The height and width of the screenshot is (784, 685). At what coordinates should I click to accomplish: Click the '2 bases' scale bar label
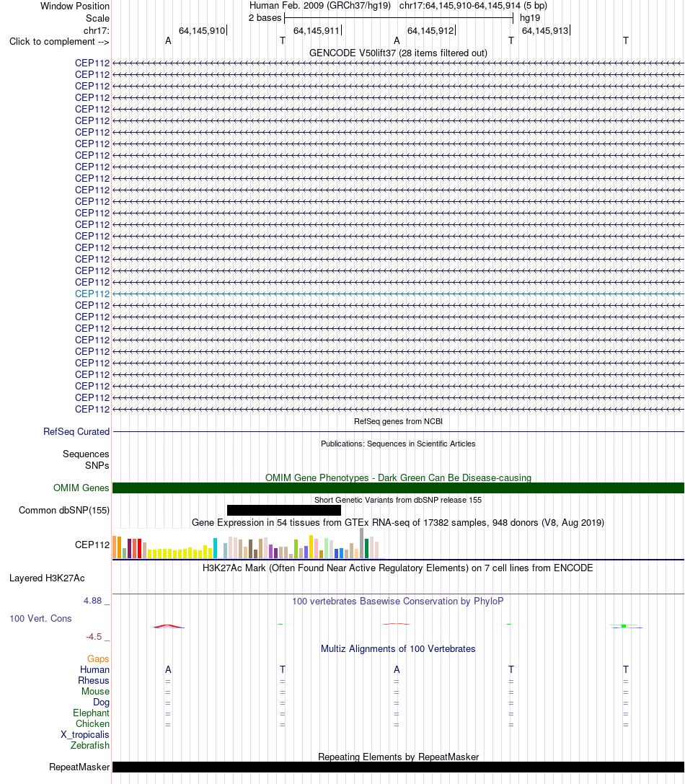tap(265, 18)
